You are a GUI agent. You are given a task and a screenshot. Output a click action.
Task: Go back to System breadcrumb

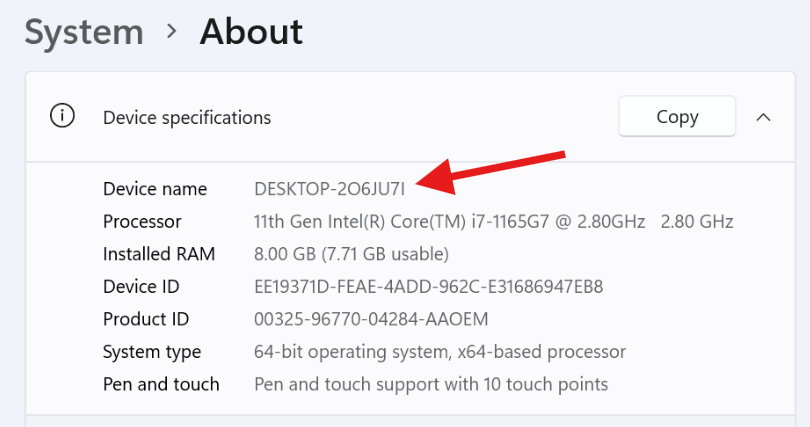click(84, 32)
